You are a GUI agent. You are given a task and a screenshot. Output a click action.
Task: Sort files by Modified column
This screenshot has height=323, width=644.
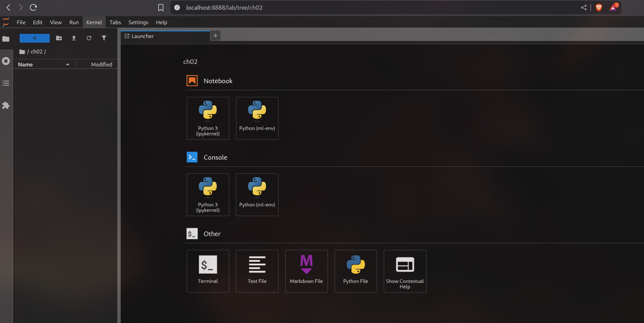[101, 64]
